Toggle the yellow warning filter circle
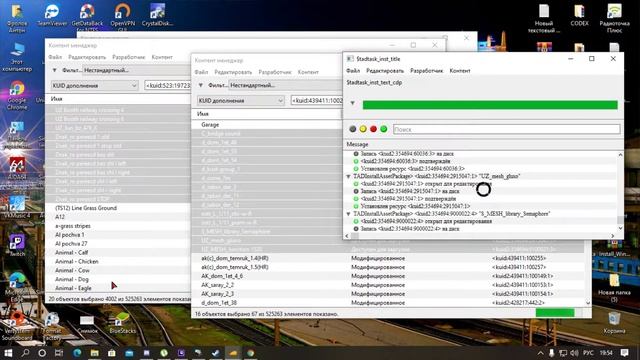The width and height of the screenshot is (640, 360). pyautogui.click(x=363, y=129)
